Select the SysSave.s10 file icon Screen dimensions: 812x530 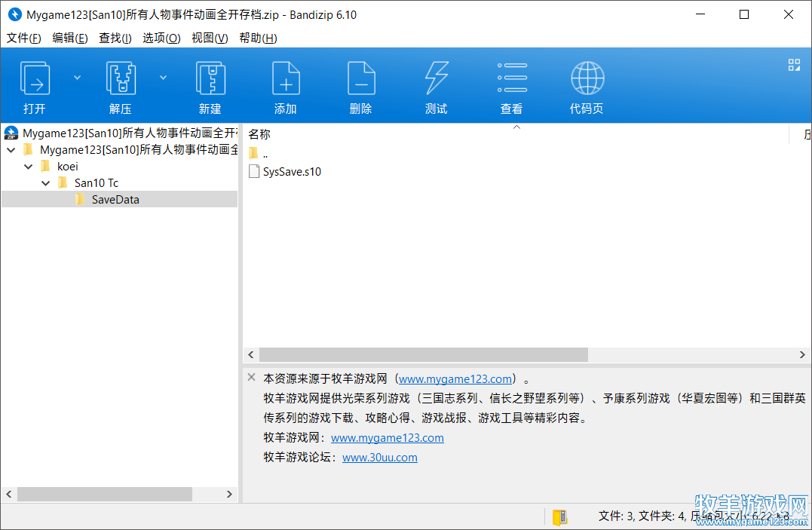[254, 171]
